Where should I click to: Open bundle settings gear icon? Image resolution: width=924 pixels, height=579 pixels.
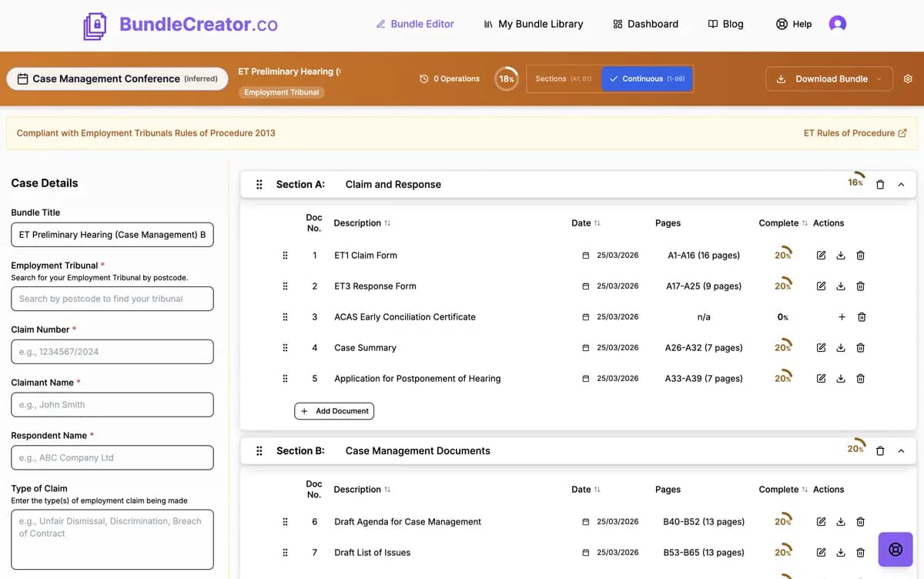pyautogui.click(x=908, y=79)
